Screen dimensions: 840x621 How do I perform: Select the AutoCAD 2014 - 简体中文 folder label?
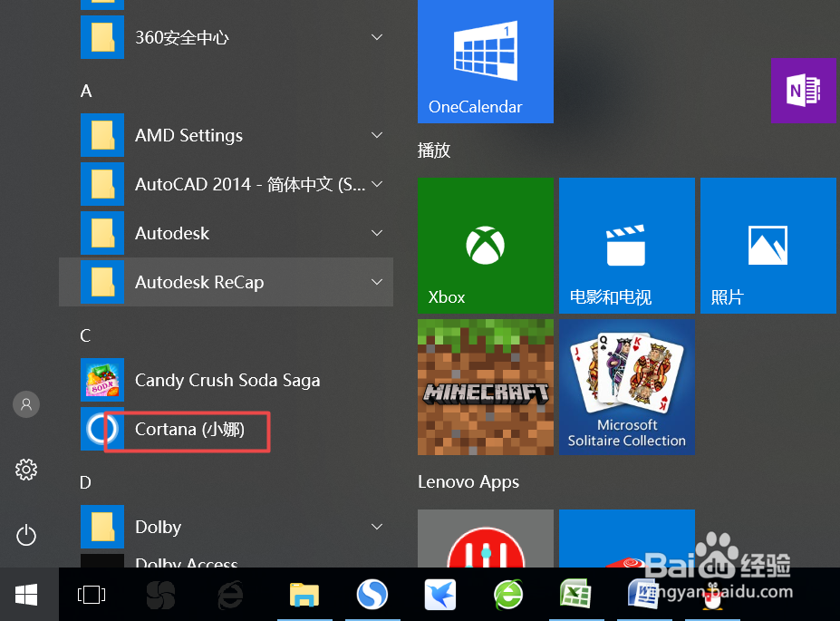(x=250, y=184)
